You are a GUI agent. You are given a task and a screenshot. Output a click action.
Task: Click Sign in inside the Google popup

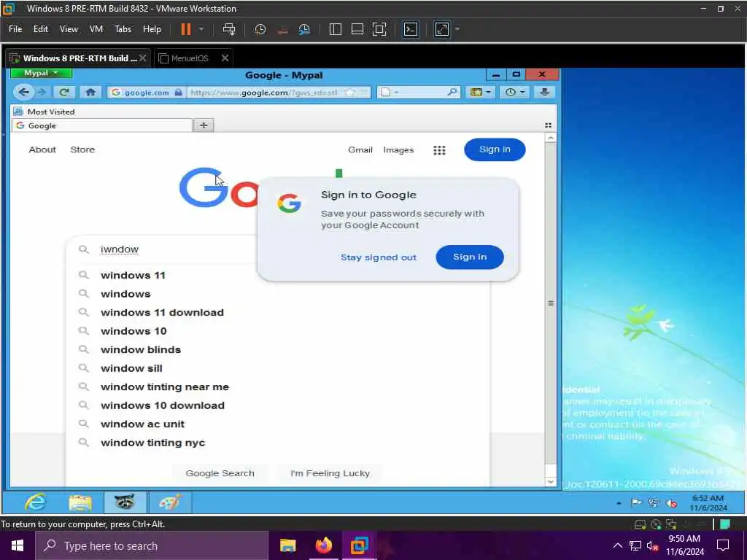point(470,257)
